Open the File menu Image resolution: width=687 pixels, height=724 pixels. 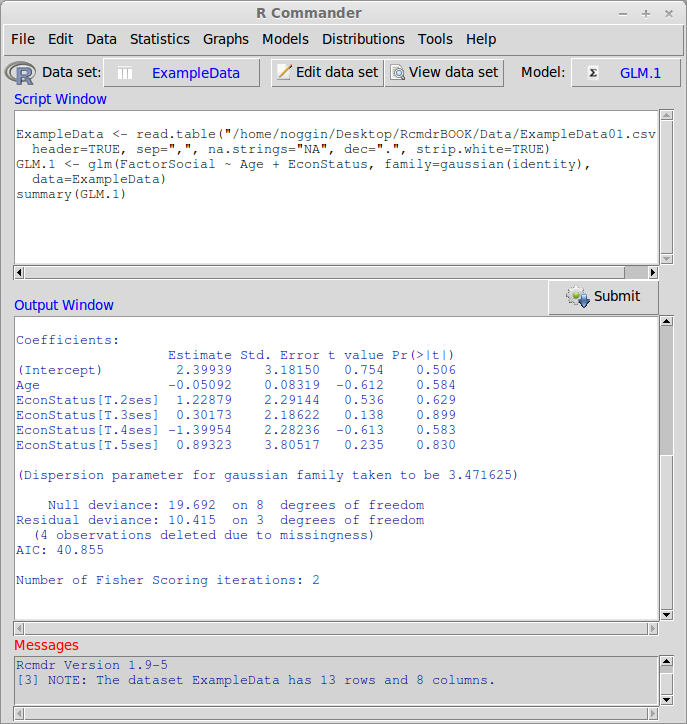[x=22, y=39]
